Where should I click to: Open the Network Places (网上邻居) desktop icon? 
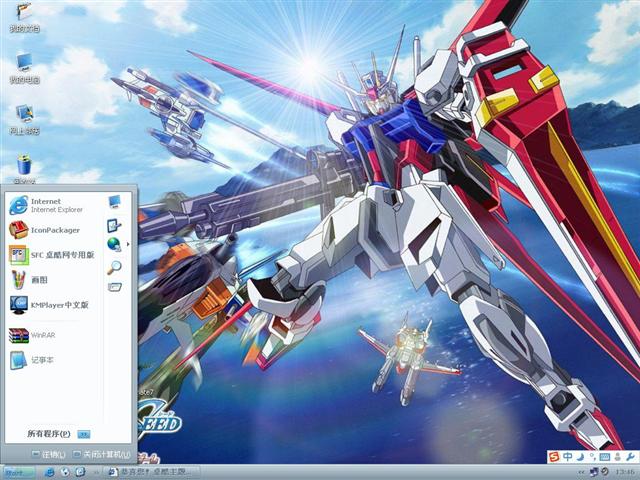[x=24, y=119]
